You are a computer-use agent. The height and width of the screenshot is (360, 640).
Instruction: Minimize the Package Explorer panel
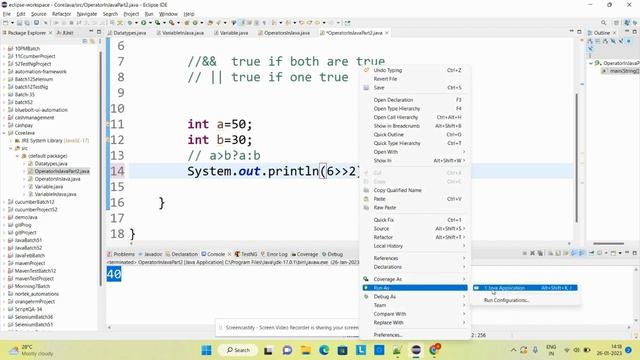tap(91, 32)
